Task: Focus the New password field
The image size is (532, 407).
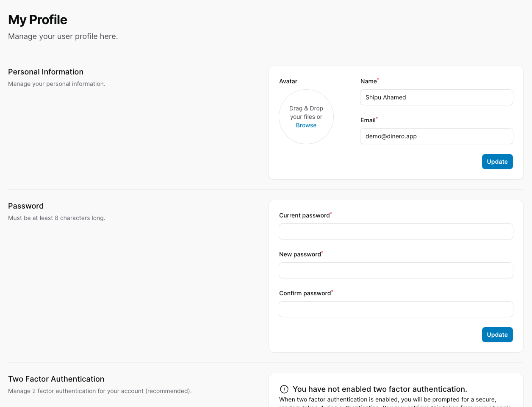Action: (x=396, y=270)
